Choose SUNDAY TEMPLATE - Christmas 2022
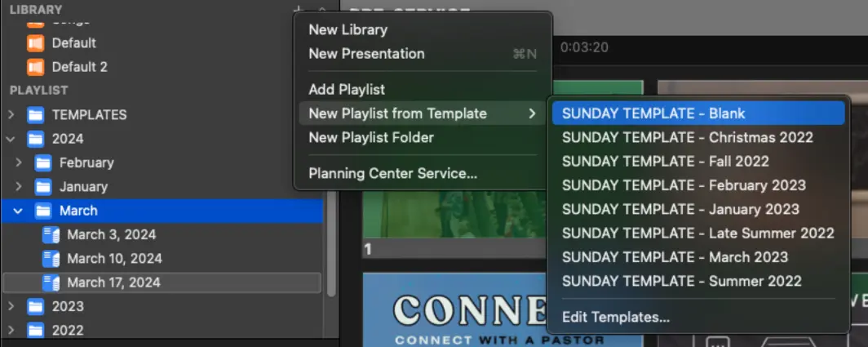This screenshot has width=868, height=347. coord(687,137)
